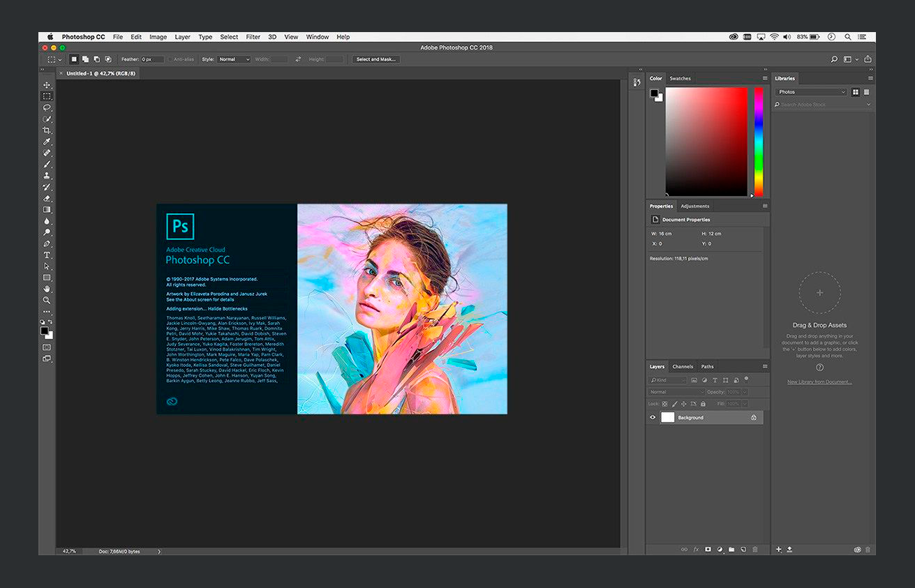The width and height of the screenshot is (915, 588).
Task: Click the rainbow hue slider bar
Action: [759, 142]
